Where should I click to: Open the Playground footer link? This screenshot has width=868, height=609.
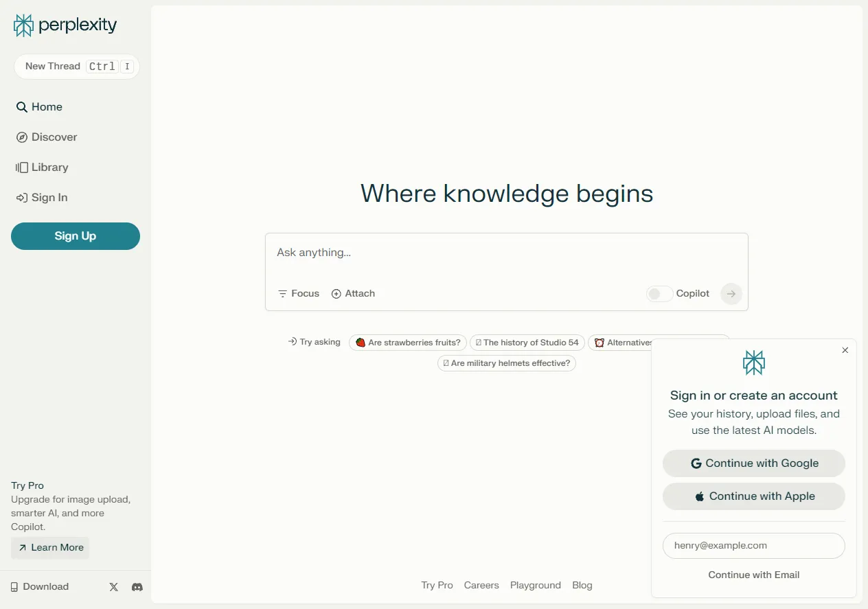point(536,586)
